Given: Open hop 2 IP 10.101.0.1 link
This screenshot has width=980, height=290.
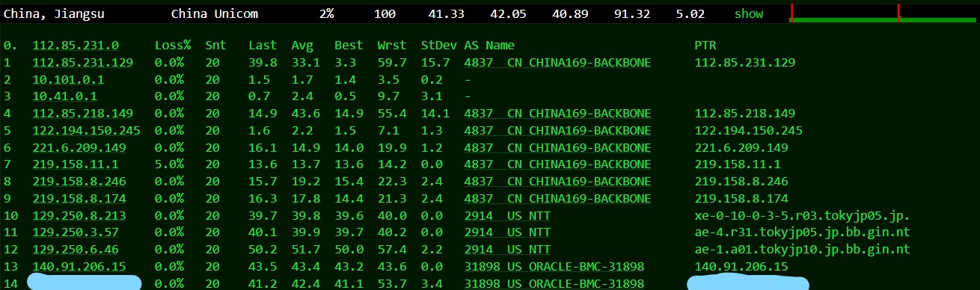Looking at the screenshot, I should (x=68, y=79).
